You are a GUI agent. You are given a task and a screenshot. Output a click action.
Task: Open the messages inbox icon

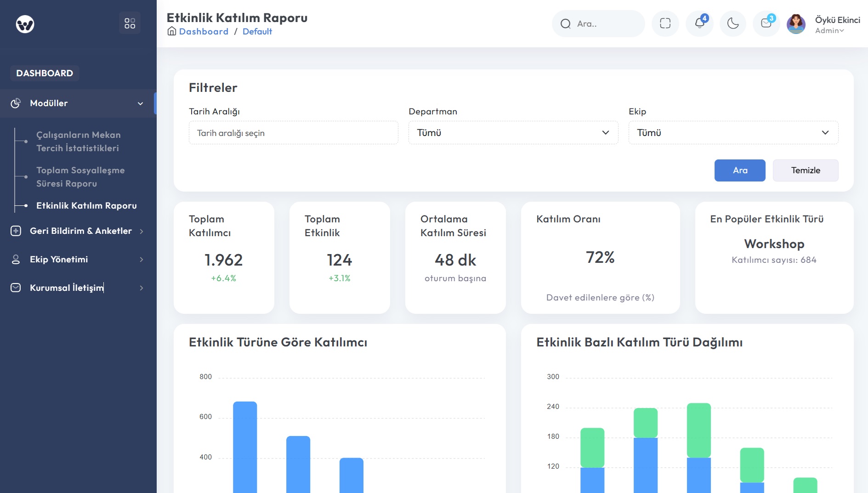766,23
